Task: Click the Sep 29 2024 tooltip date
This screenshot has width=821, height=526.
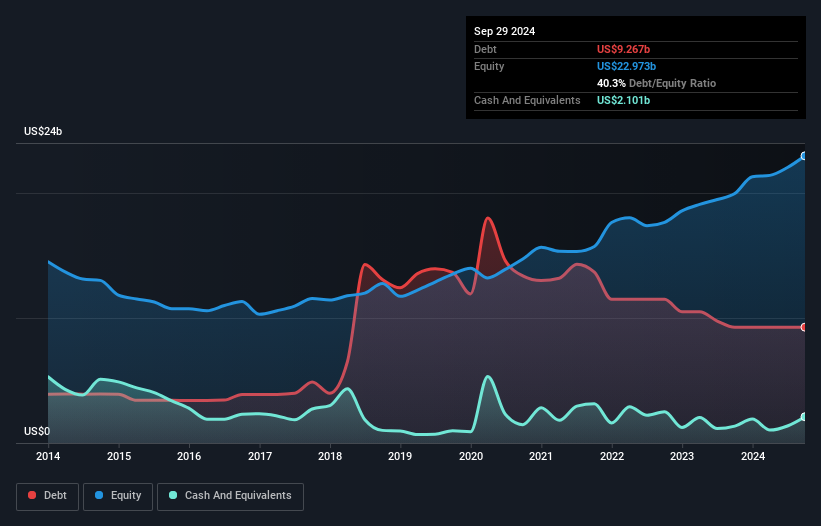Action: point(504,31)
